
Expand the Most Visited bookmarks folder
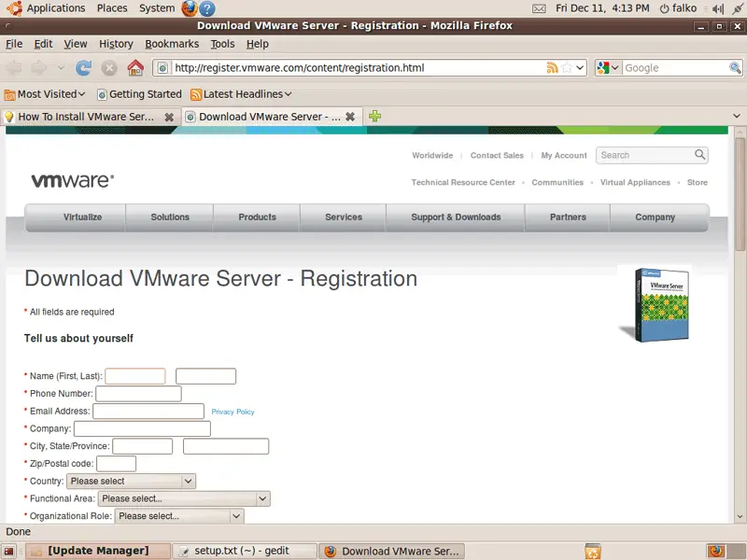(44, 94)
